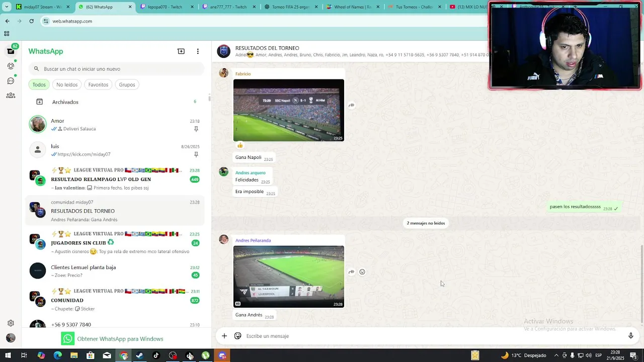Open browser apps grid icon in bookmarks bar

(x=7, y=34)
